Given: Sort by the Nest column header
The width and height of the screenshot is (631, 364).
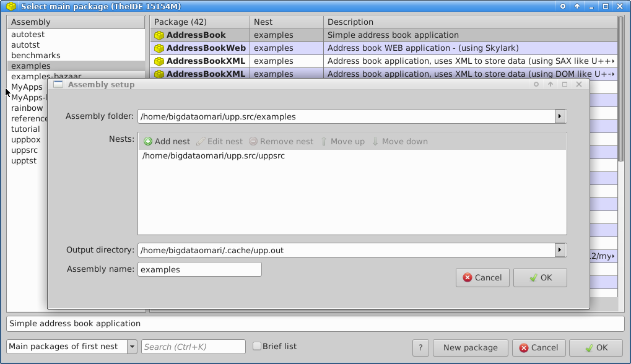Looking at the screenshot, I should pos(286,22).
